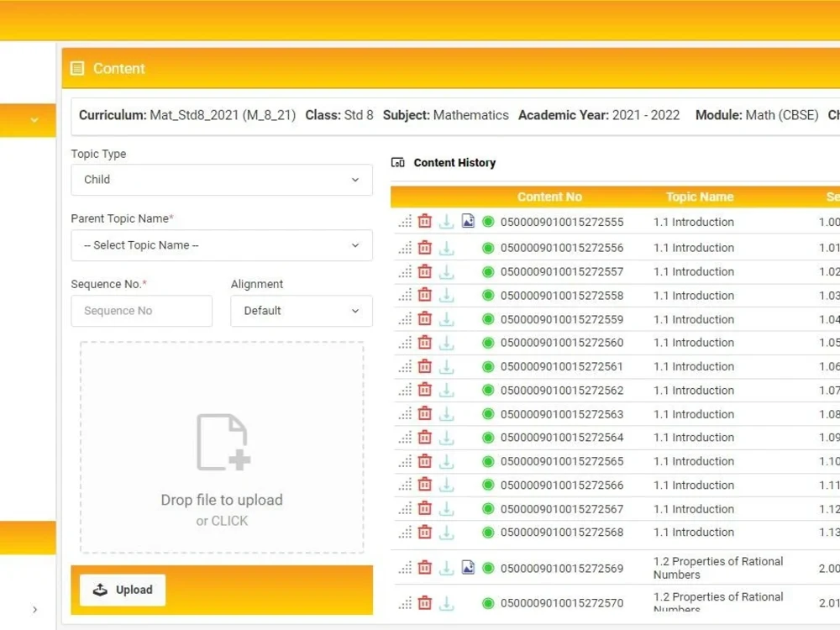Delete content ending 272565
Viewport: 840px width, 630px height.
point(425,460)
